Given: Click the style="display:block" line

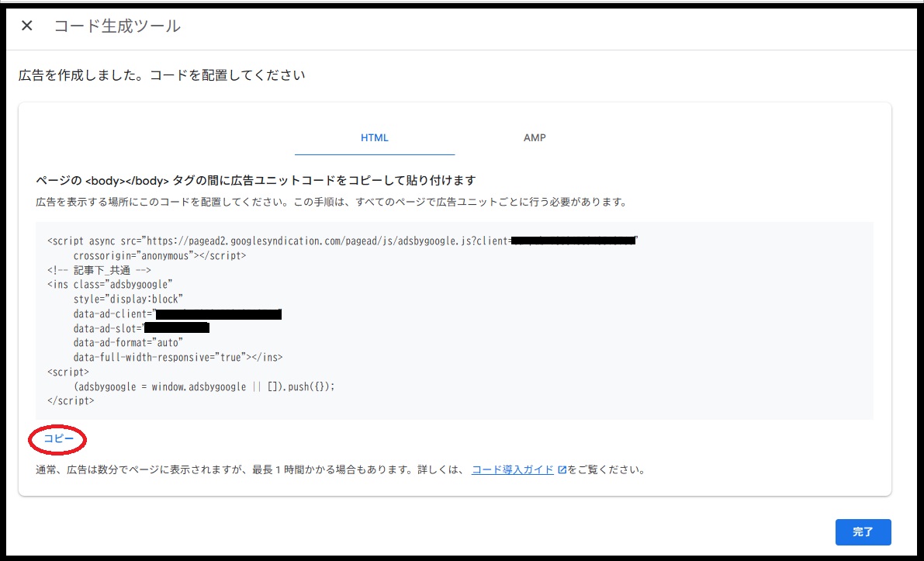Looking at the screenshot, I should (x=129, y=300).
